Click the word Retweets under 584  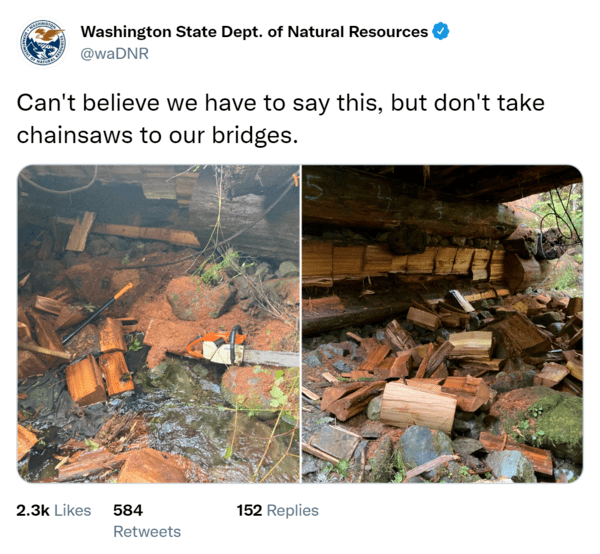(147, 531)
